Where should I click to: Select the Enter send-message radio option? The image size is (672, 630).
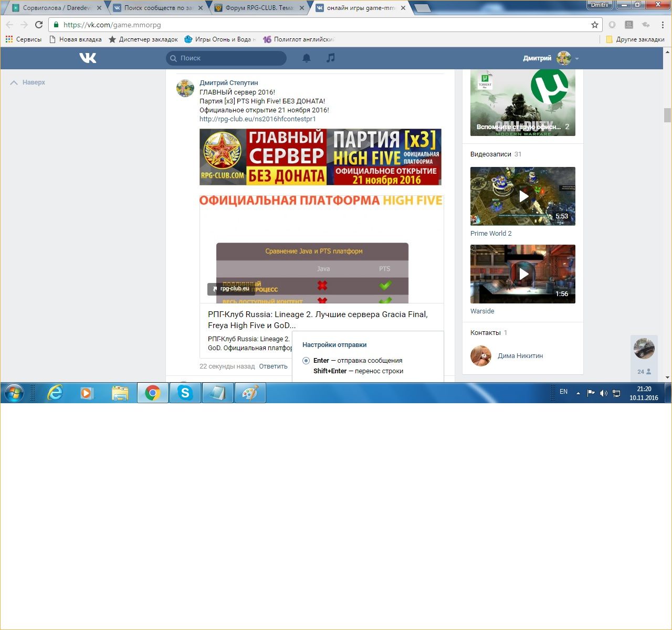tap(306, 361)
